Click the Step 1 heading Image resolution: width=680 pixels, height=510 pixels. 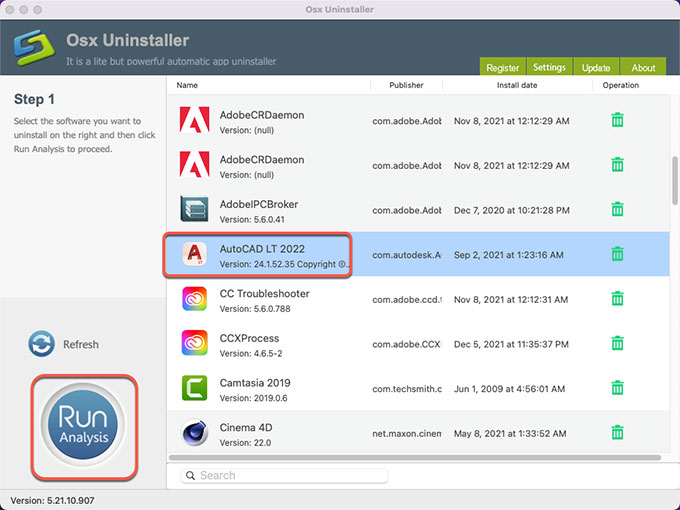tap(34, 99)
